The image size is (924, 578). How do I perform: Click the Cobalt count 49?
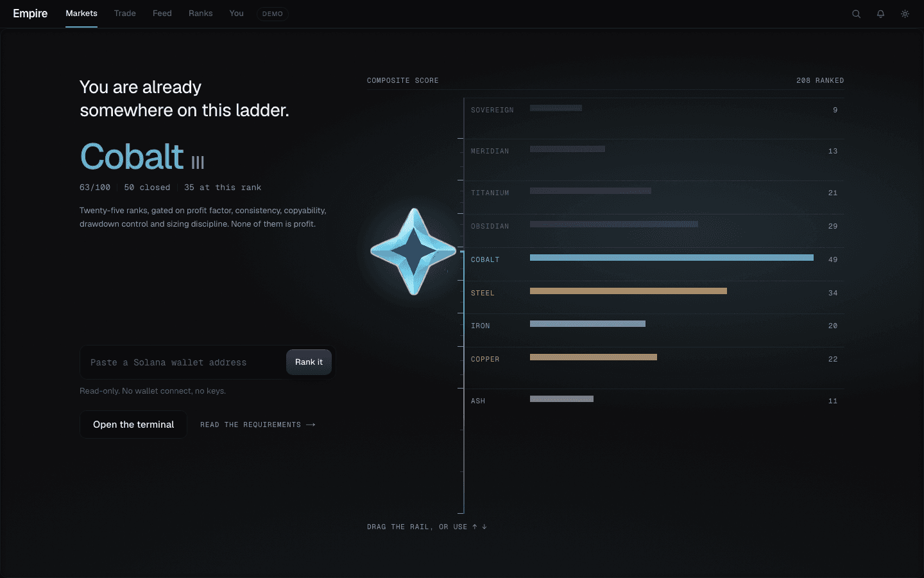(833, 260)
